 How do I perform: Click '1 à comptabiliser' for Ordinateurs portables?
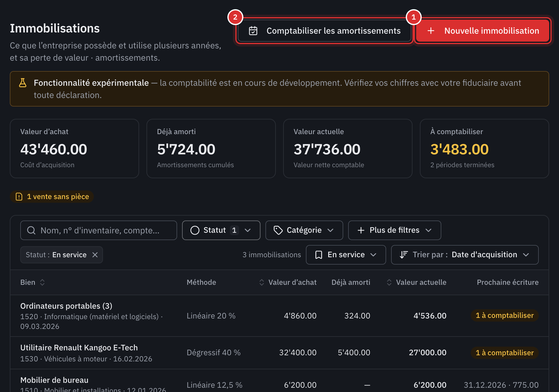(x=504, y=315)
